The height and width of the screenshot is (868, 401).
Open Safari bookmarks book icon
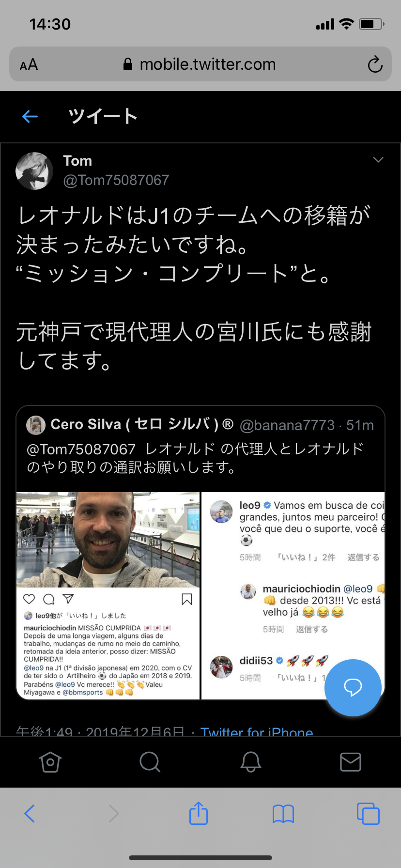[283, 814]
